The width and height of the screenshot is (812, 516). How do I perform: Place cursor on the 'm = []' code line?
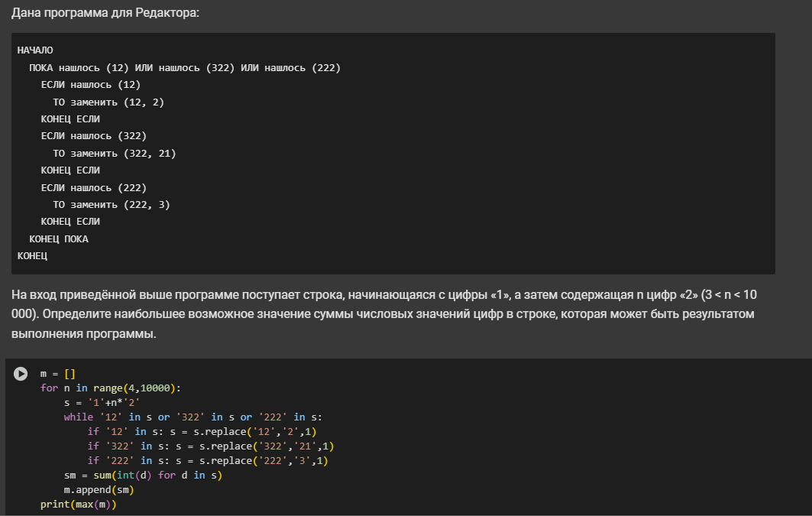coord(58,374)
